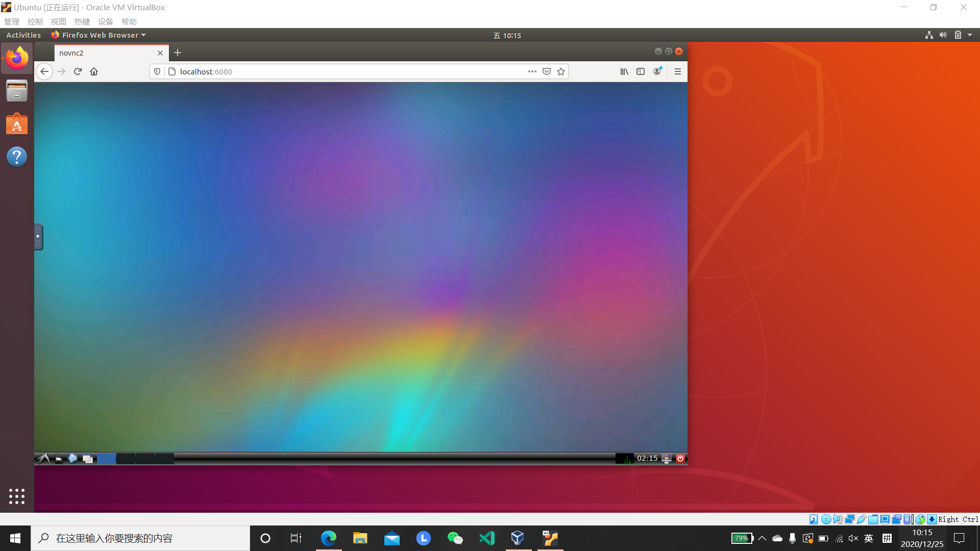The height and width of the screenshot is (551, 980).
Task: Reload the current page
Action: [78, 71]
